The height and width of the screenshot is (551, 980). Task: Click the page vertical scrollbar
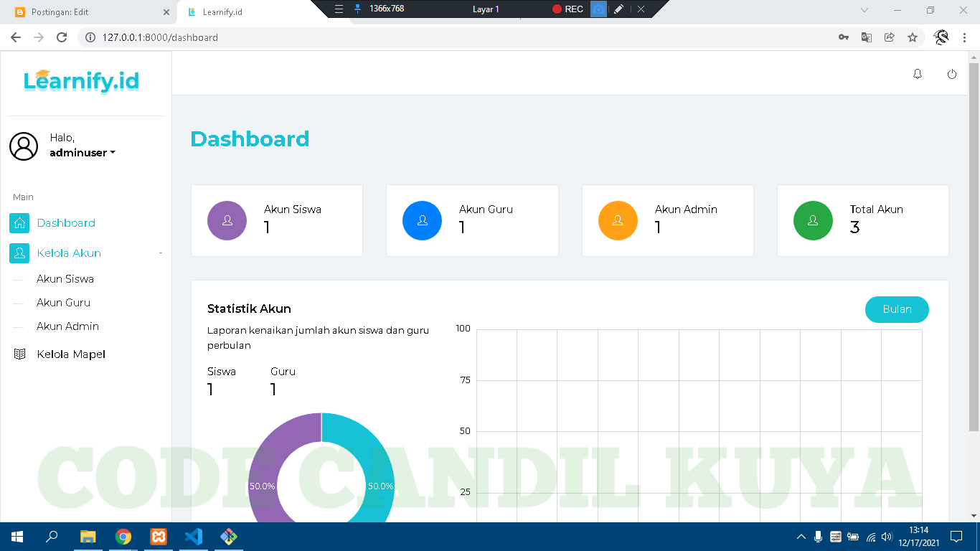(974, 248)
